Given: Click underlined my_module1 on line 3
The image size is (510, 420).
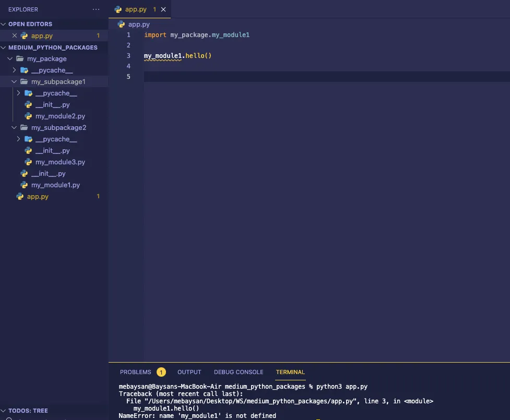Looking at the screenshot, I should tap(163, 56).
